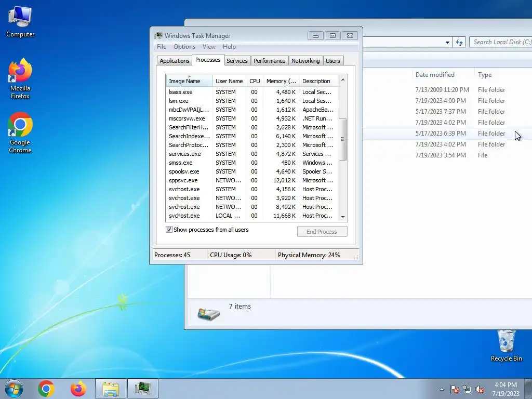Click Physical Memory 24% status bar entry
Image resolution: width=532 pixels, height=399 pixels.
(x=309, y=255)
